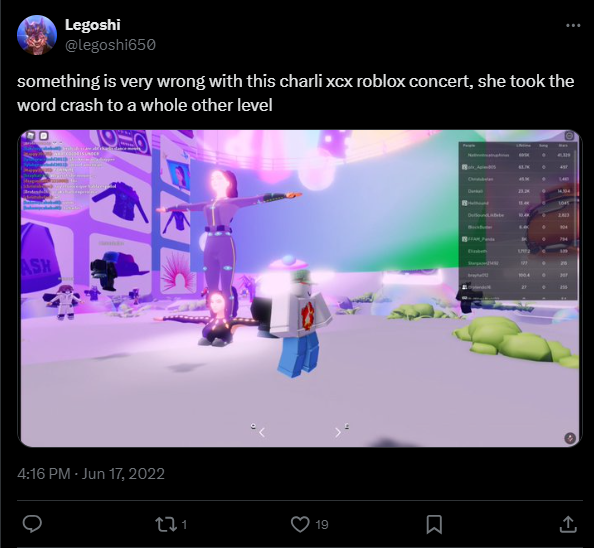Click the Lifetime column header in leaderboard

point(523,145)
